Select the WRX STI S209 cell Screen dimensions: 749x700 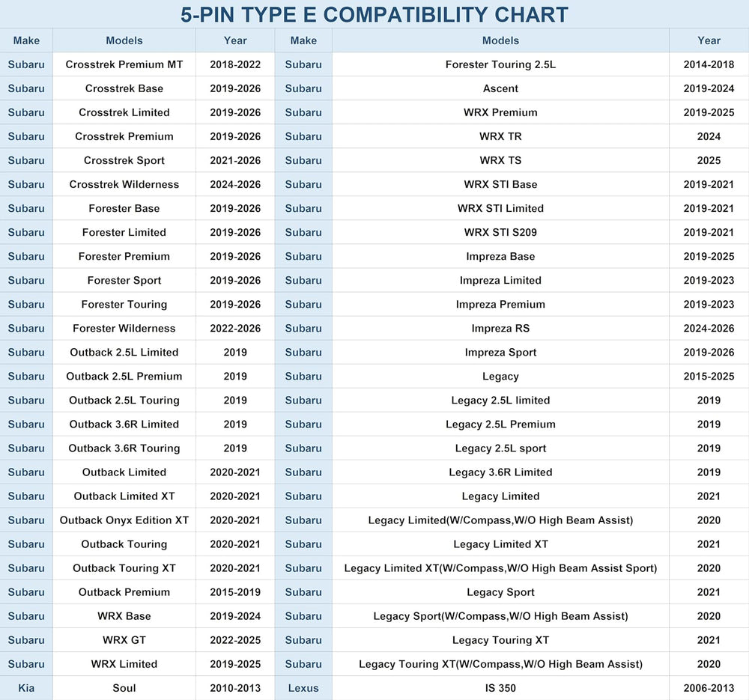coord(500,232)
